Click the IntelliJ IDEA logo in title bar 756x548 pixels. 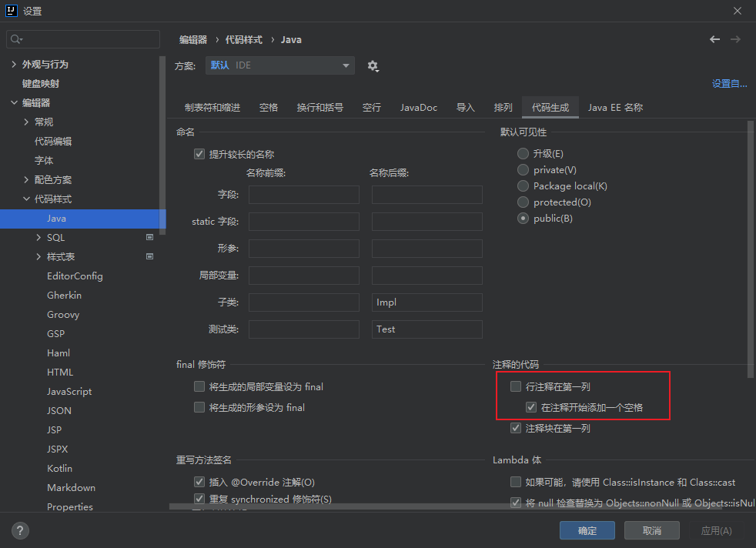point(11,10)
